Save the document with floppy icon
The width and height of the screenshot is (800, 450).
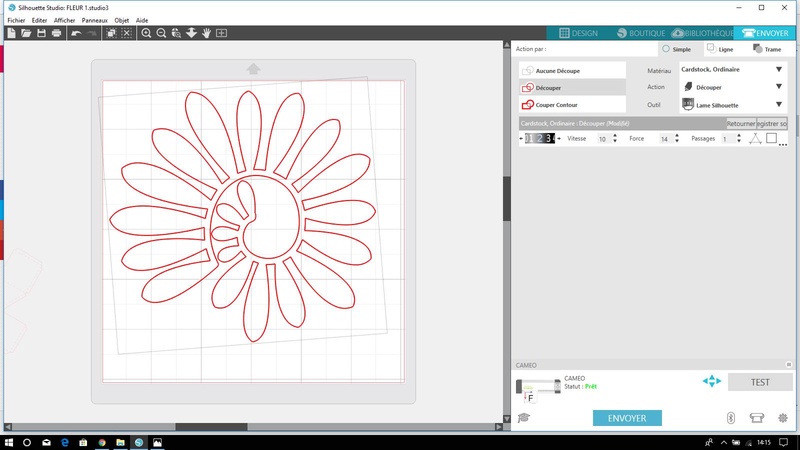[x=41, y=33]
